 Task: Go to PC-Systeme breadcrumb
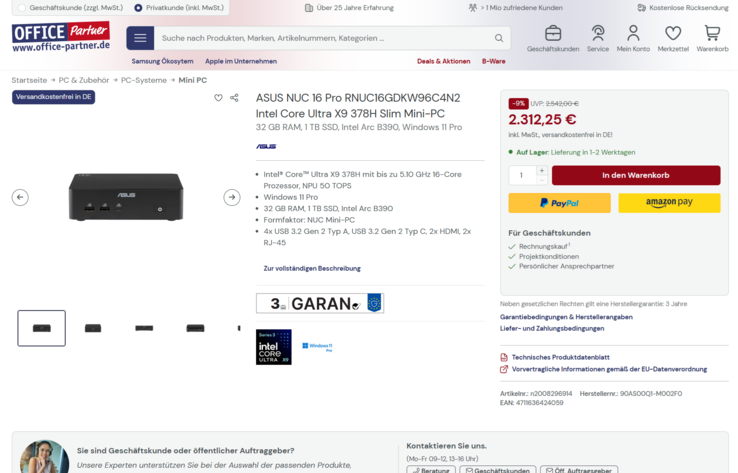(x=144, y=80)
